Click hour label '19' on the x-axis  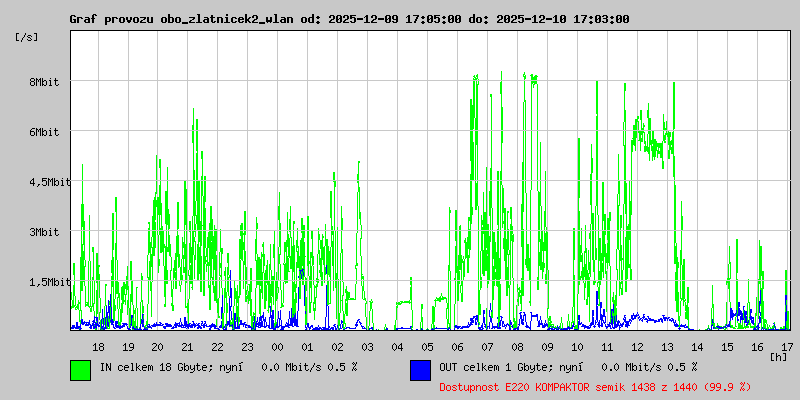[x=128, y=347]
